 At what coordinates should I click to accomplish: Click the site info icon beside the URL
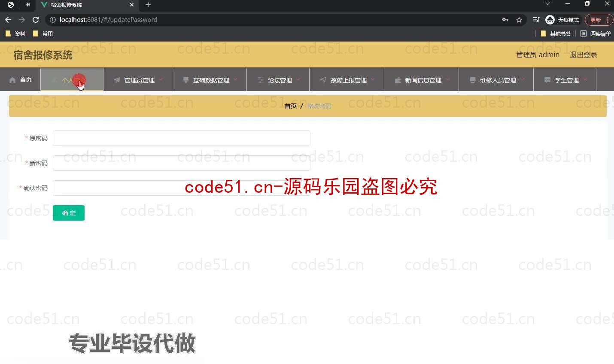[52, 20]
